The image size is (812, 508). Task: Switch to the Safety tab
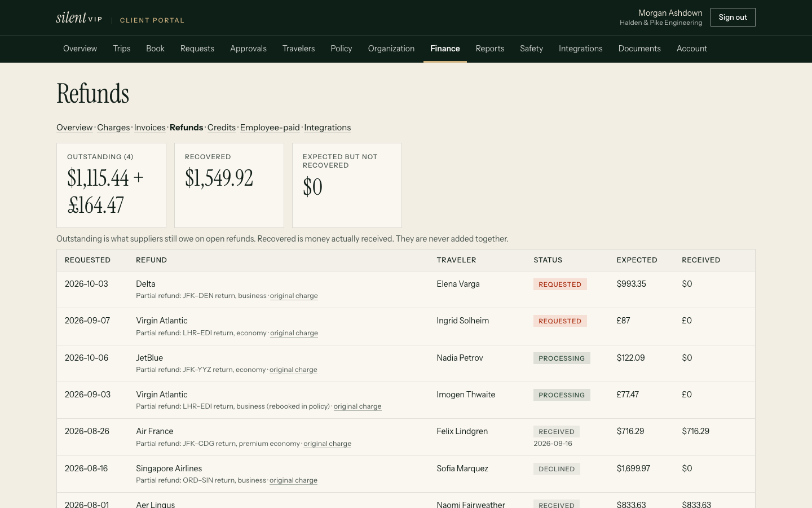point(531,49)
